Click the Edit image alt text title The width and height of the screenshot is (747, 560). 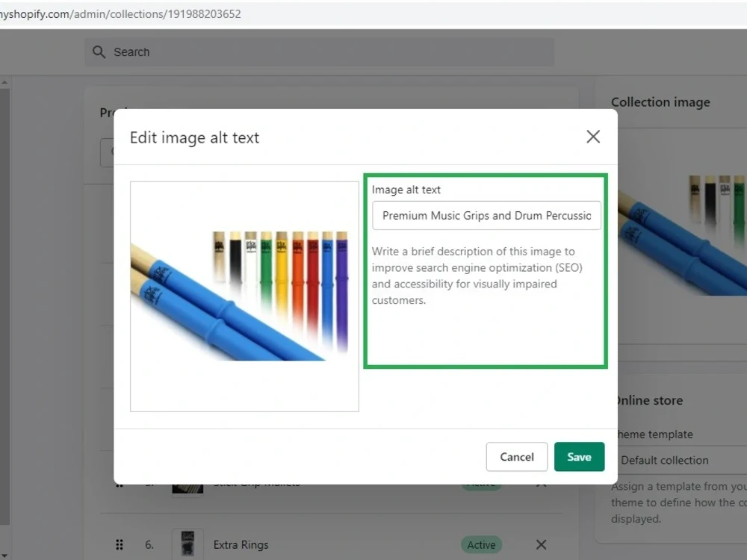pyautogui.click(x=194, y=137)
